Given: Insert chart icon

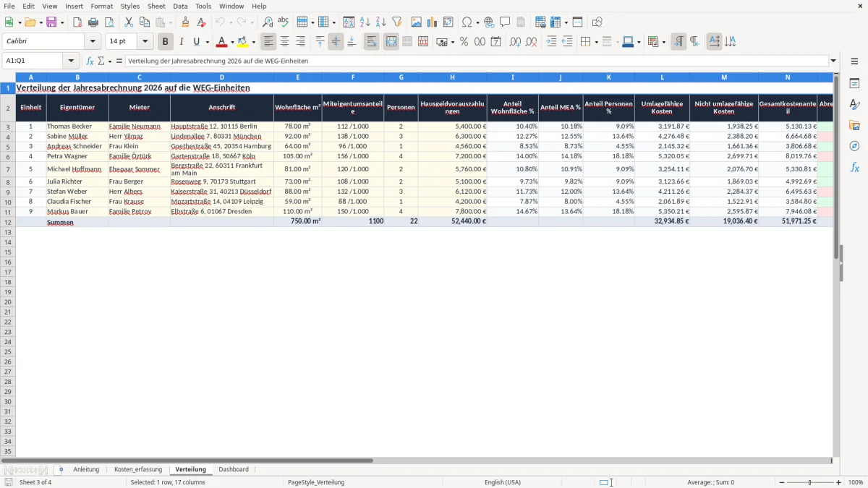Looking at the screenshot, I should coord(433,22).
